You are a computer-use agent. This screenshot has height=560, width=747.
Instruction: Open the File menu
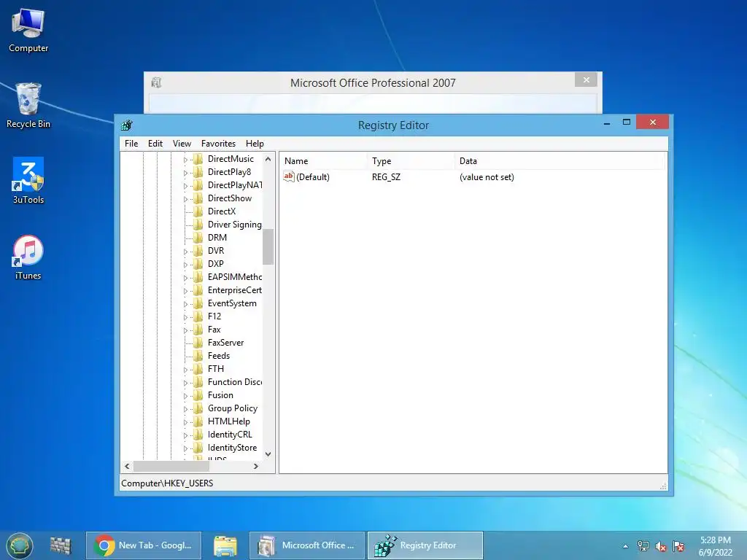coord(131,144)
